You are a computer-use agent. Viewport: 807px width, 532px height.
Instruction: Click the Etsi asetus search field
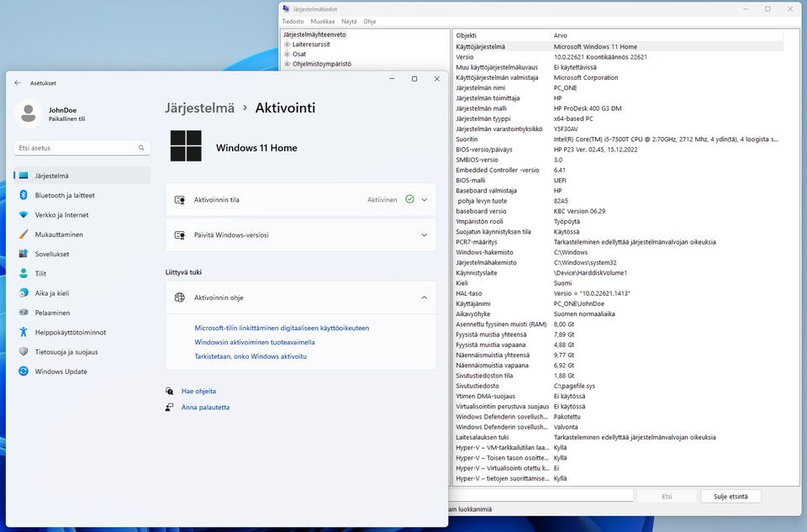[82, 148]
